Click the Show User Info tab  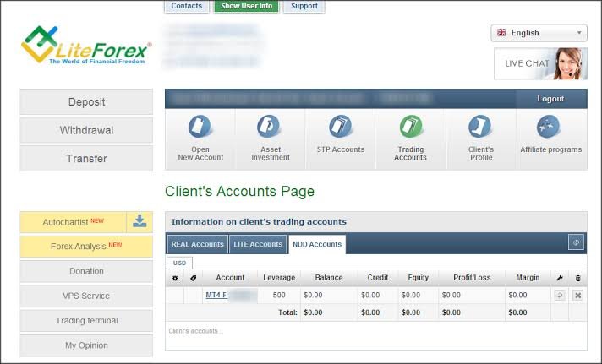point(247,6)
